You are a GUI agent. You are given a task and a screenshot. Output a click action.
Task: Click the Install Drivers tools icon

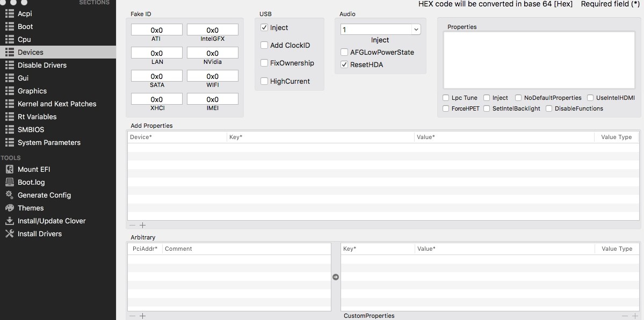(10, 234)
